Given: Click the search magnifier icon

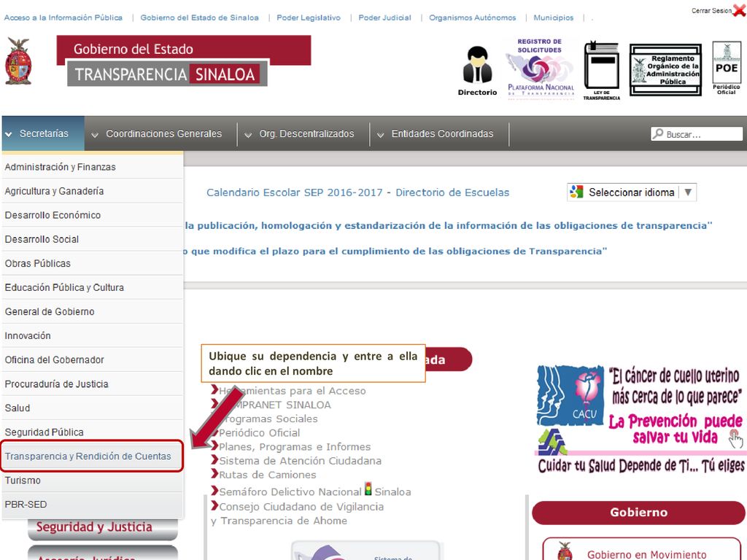Looking at the screenshot, I should (658, 134).
